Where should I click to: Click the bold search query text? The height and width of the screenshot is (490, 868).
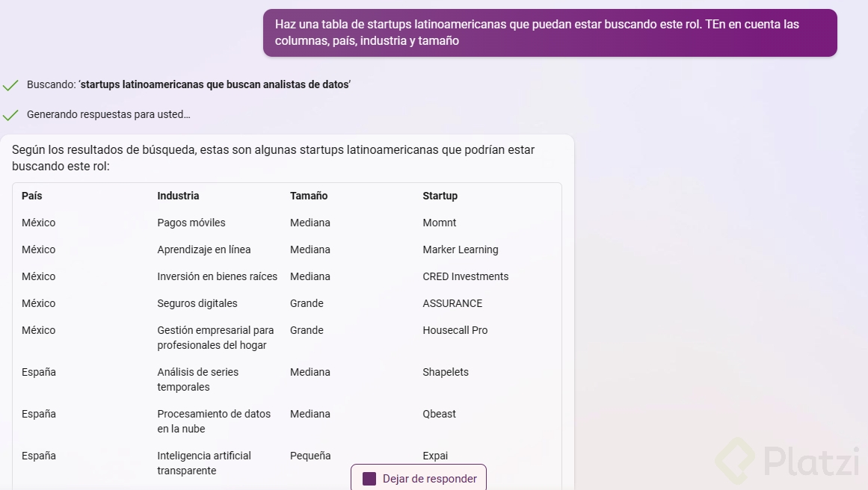tap(215, 84)
